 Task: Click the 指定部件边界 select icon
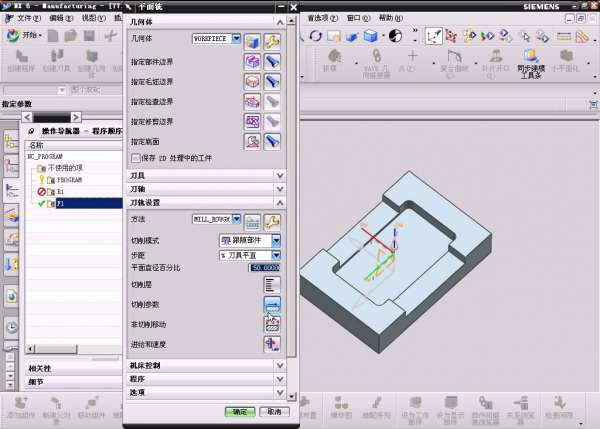[x=253, y=60]
